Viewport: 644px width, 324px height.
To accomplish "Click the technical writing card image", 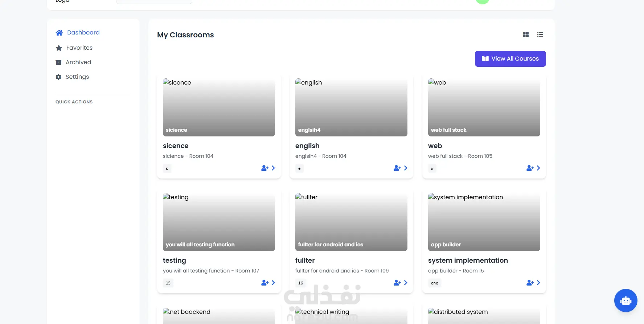I will 351,316.
